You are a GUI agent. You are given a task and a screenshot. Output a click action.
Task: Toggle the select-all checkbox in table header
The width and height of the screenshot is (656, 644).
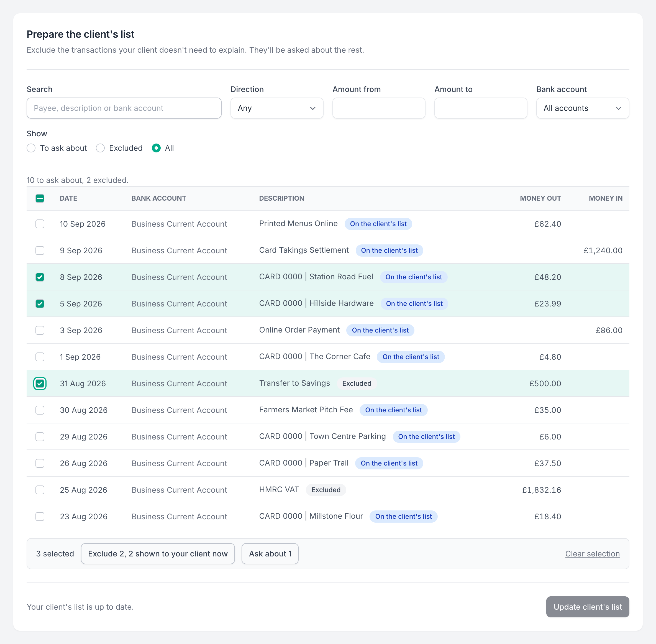[40, 198]
